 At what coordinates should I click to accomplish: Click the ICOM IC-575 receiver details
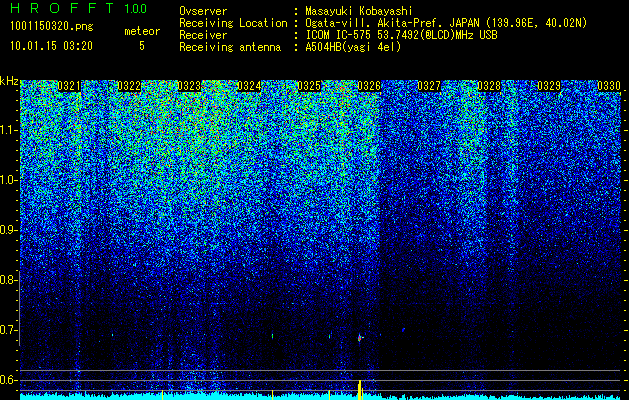pyautogui.click(x=401, y=35)
